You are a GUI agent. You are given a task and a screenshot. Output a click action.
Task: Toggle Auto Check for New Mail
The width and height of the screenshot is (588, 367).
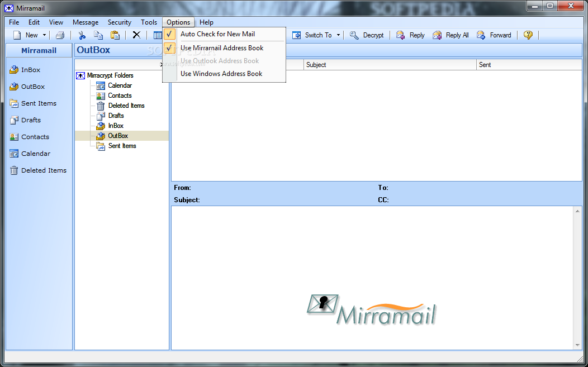[224, 34]
